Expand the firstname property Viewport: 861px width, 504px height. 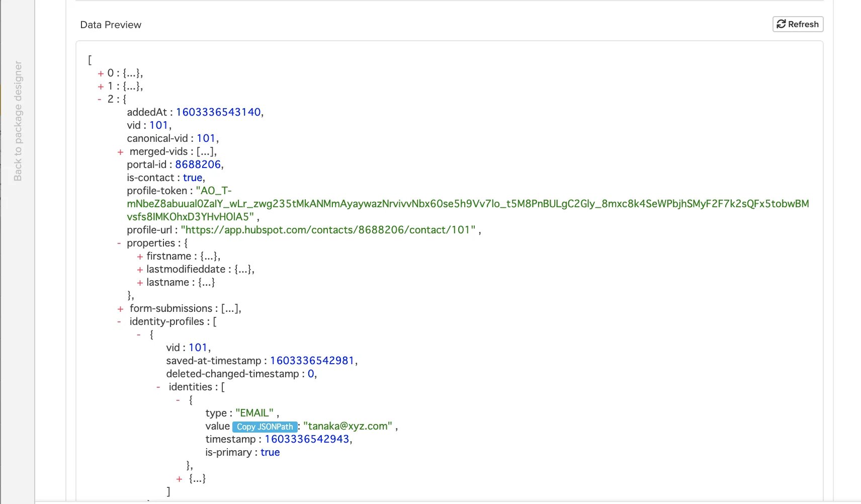(x=140, y=257)
